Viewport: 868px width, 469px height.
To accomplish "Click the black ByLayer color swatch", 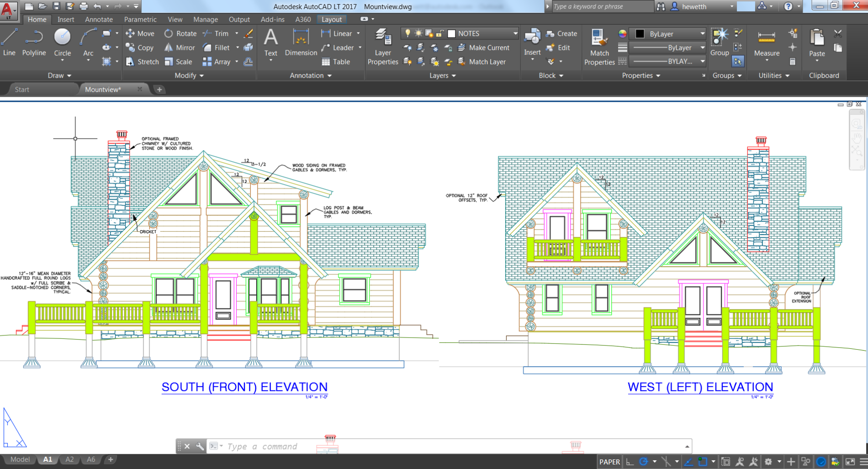I will (640, 34).
